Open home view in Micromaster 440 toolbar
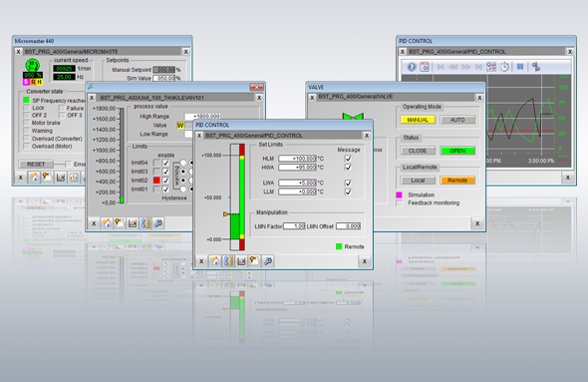 pos(34,178)
